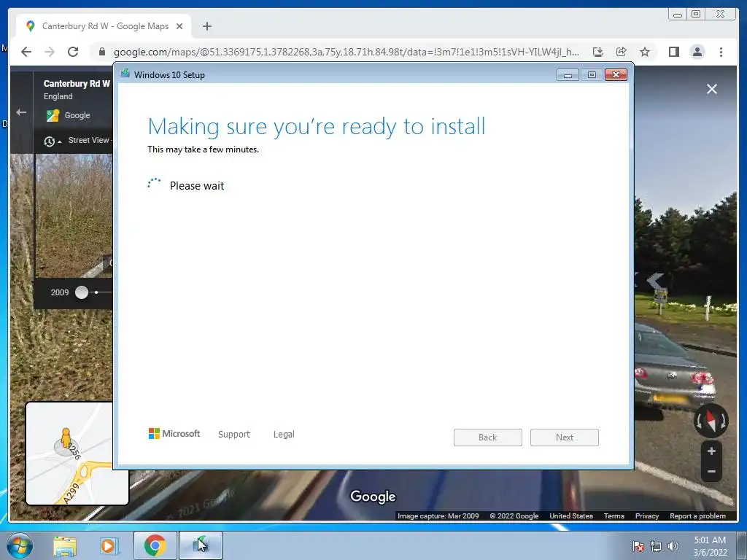Click the Microsoft logo in Windows 10 Setup
This screenshot has width=747, height=560.
tap(174, 434)
